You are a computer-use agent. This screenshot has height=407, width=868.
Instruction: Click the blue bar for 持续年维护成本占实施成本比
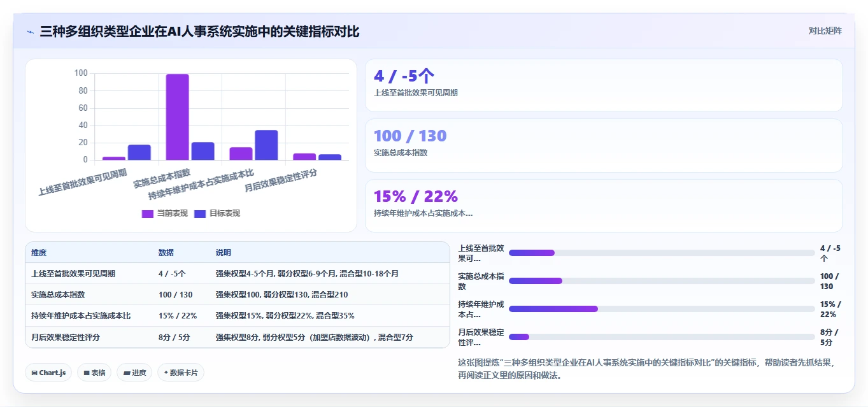pos(266,145)
